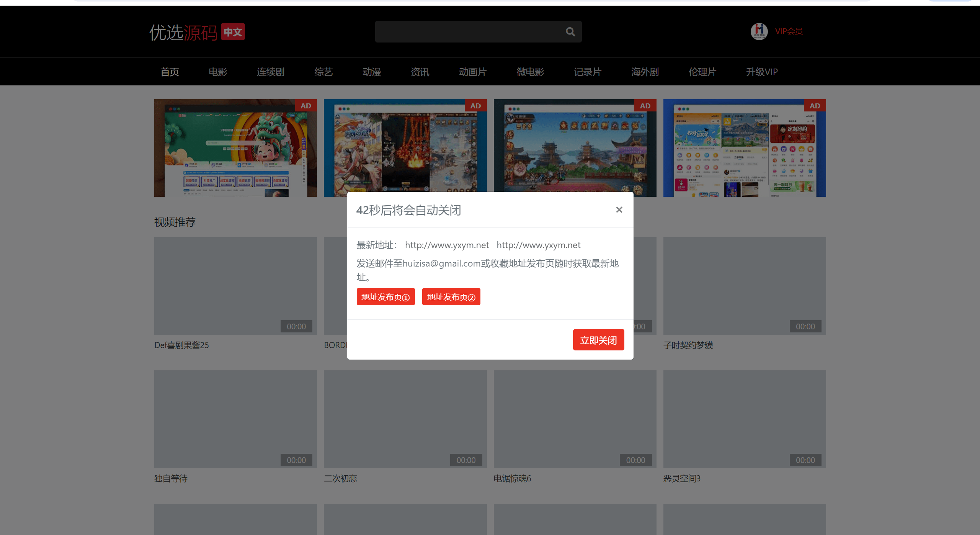This screenshot has width=980, height=535.
Task: Open 地址发布页② button
Action: (x=451, y=297)
